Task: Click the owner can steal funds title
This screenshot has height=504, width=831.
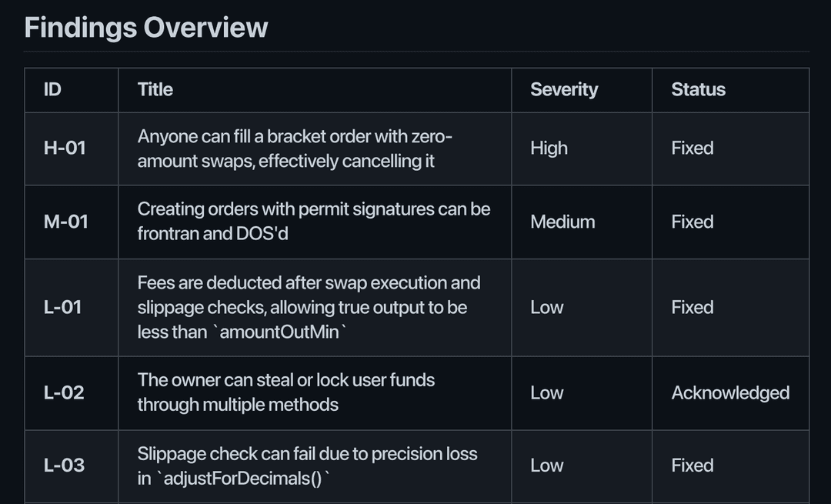Action: (285, 392)
